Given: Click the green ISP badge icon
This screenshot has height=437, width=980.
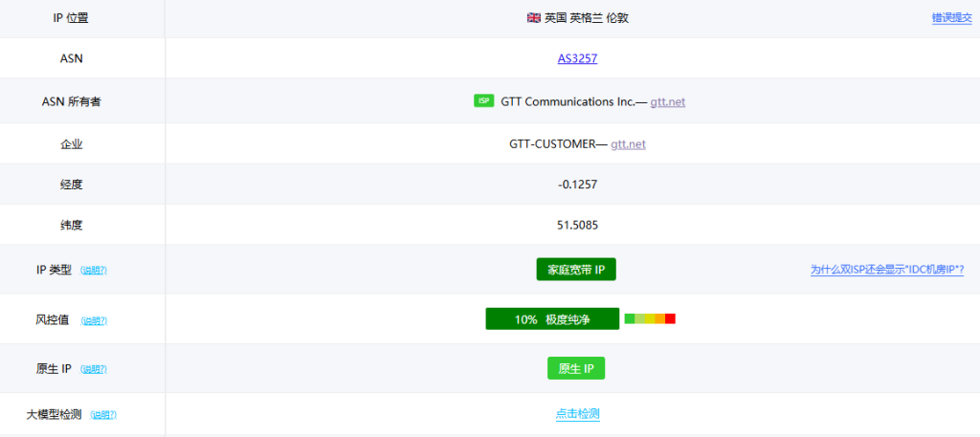Looking at the screenshot, I should pyautogui.click(x=483, y=101).
